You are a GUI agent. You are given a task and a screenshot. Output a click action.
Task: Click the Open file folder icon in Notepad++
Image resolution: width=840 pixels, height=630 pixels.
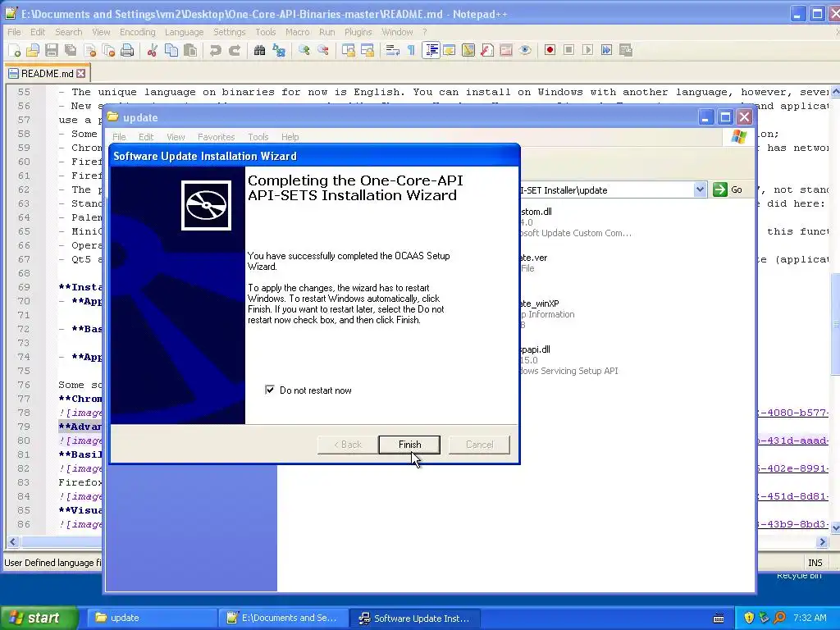click(33, 50)
